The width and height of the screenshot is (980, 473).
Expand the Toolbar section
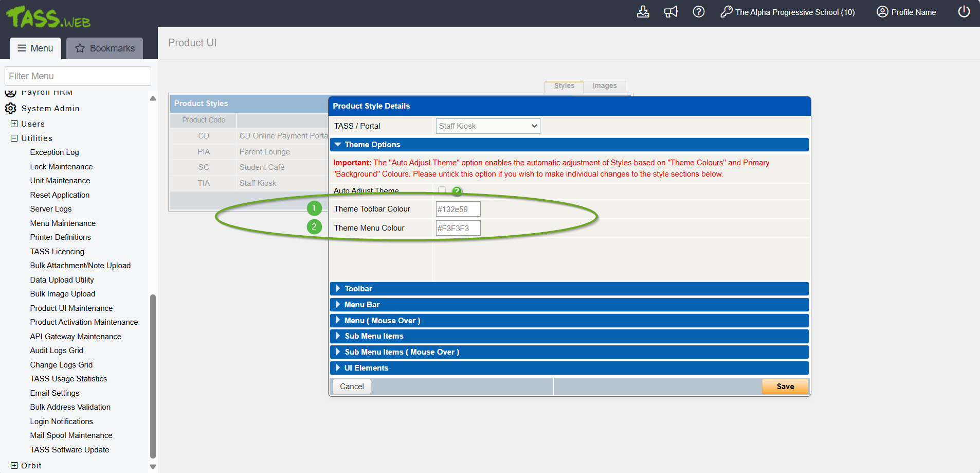coord(358,289)
